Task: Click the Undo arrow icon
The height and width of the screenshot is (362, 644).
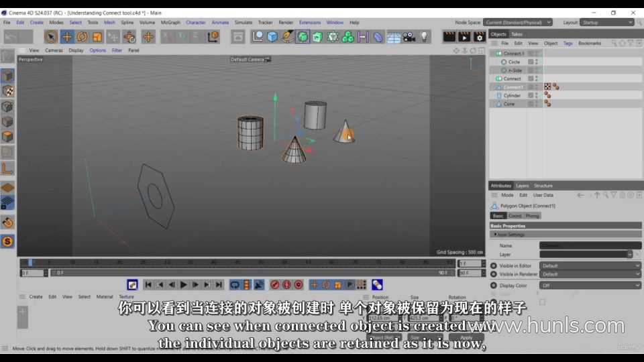Action: click(x=11, y=37)
